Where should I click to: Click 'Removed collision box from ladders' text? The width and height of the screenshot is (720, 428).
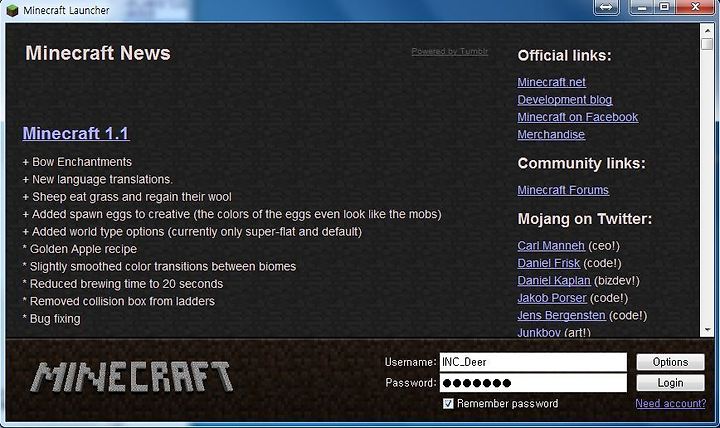[122, 302]
